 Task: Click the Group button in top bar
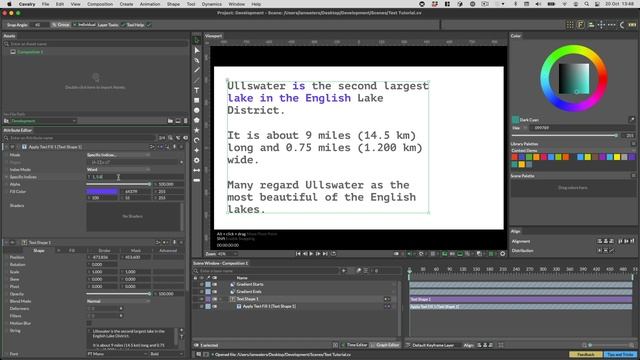[61, 25]
